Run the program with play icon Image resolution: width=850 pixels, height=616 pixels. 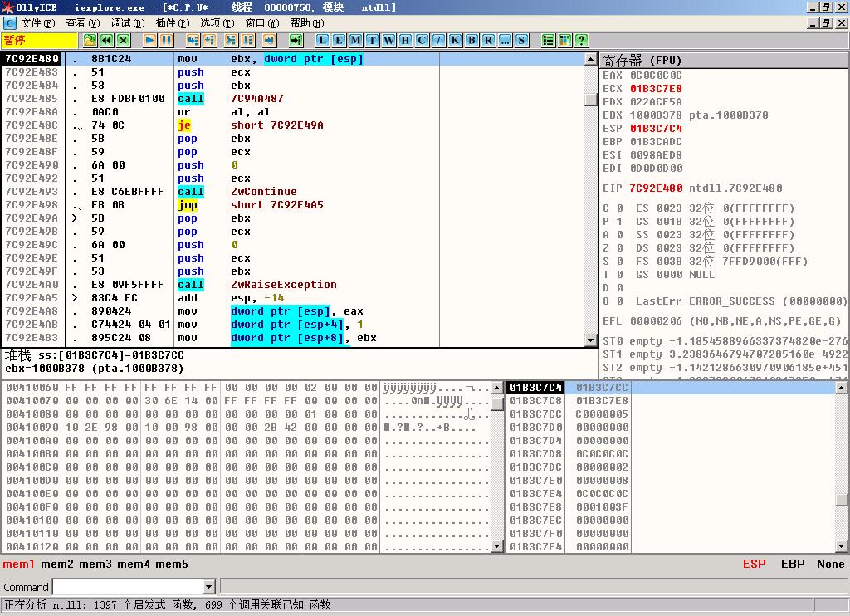click(x=150, y=40)
